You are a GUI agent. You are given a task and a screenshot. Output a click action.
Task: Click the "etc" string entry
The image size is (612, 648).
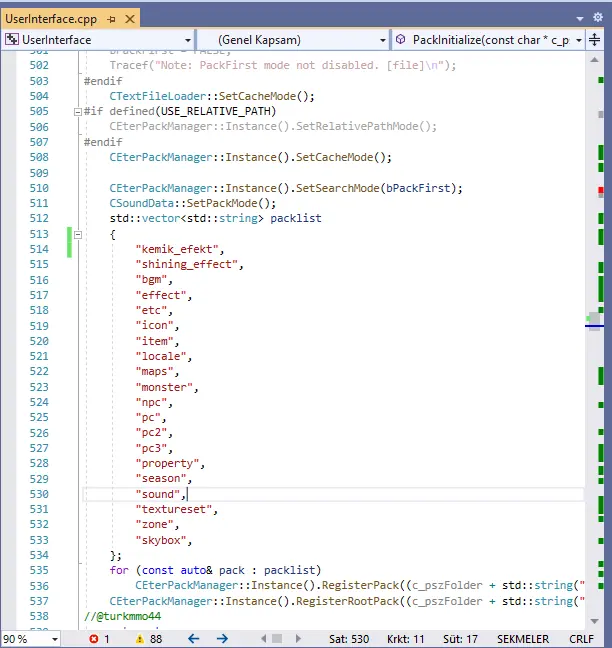[151, 310]
